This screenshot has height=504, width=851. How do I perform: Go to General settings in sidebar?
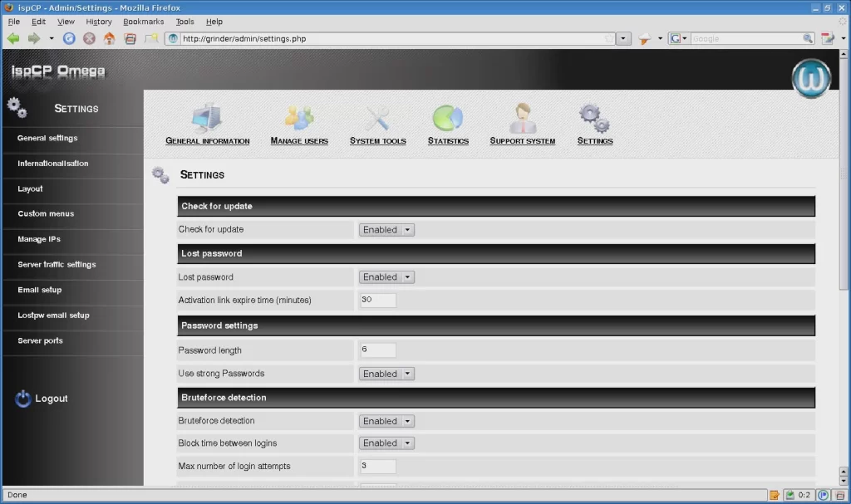(x=47, y=139)
